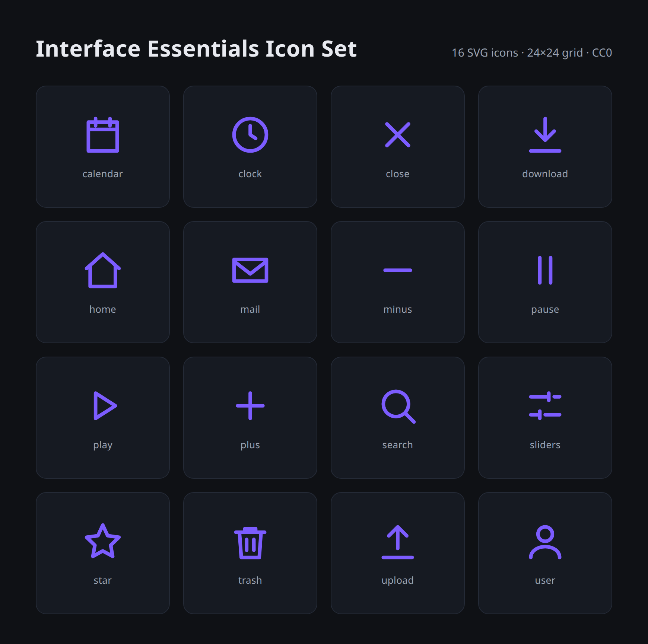Click the "Interface Essentials Icon Set" heading

click(x=196, y=49)
